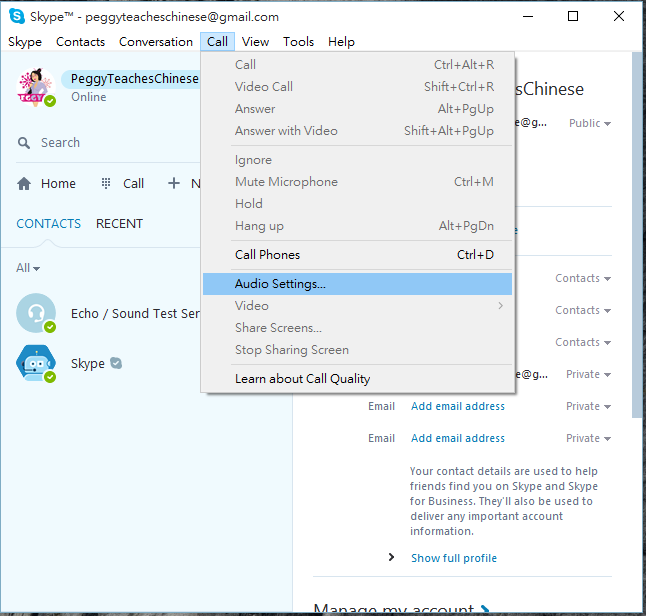Maximize the Skype window
The width and height of the screenshot is (646, 616).
coord(573,16)
